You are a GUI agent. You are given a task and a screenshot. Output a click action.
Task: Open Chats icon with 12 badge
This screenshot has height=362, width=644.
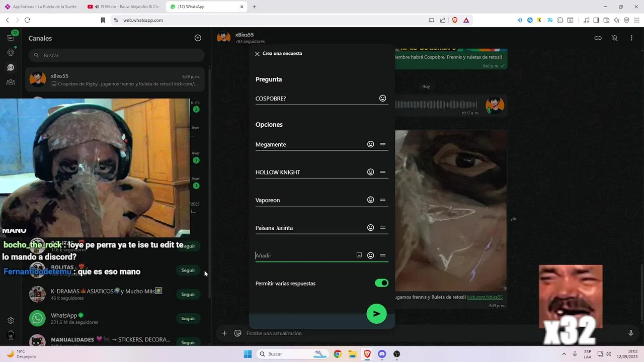(x=11, y=38)
